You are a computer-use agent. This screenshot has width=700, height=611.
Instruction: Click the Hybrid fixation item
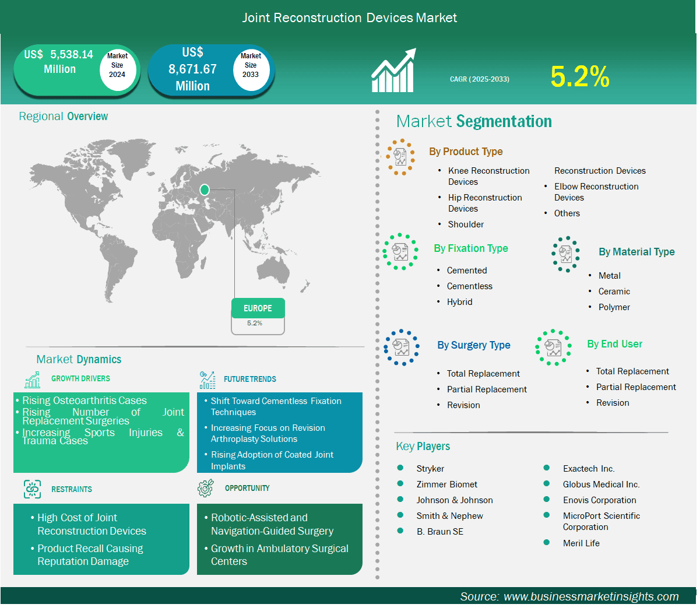[460, 302]
